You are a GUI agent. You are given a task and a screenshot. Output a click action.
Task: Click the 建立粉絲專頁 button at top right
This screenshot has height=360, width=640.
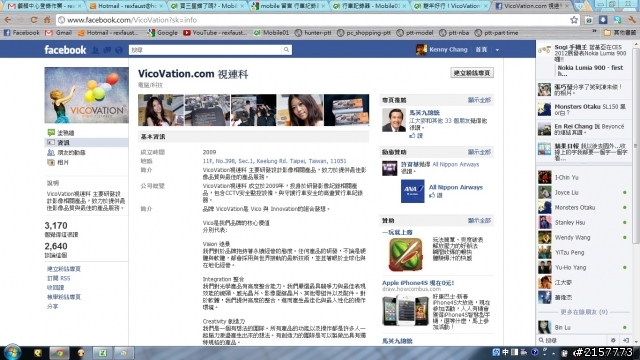(x=472, y=73)
